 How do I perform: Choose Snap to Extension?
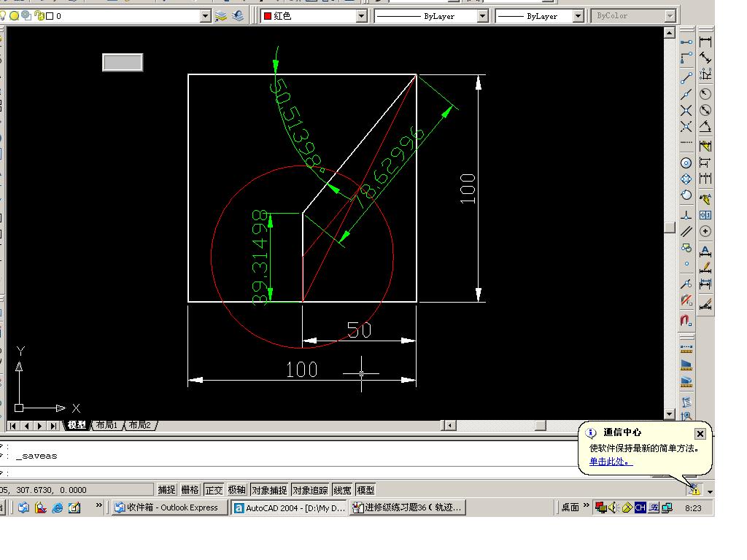point(686,143)
